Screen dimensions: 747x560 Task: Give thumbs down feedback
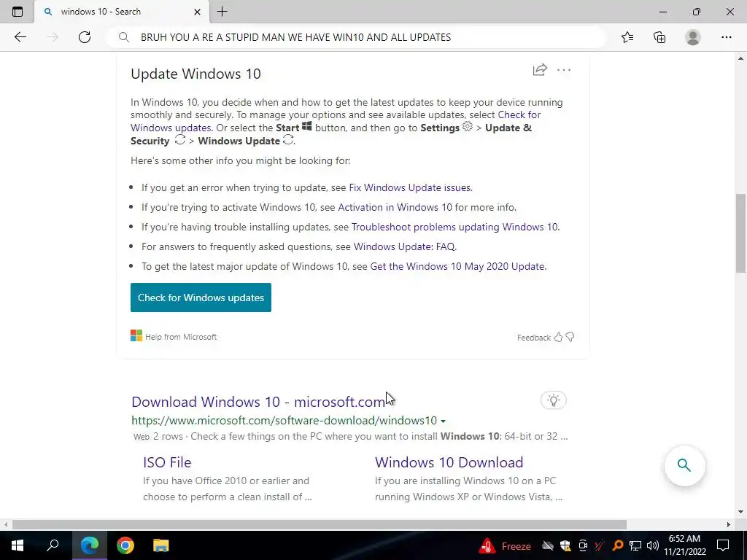pyautogui.click(x=570, y=337)
